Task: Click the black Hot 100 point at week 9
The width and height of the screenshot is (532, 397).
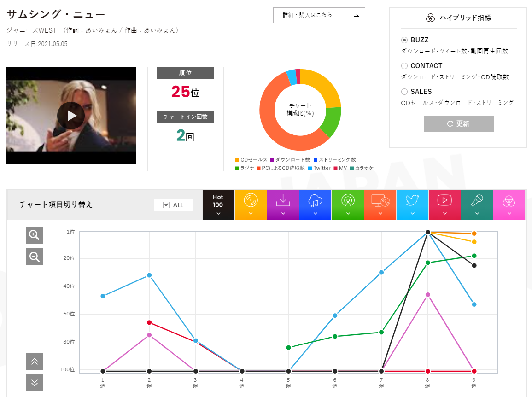Action: coord(474,265)
